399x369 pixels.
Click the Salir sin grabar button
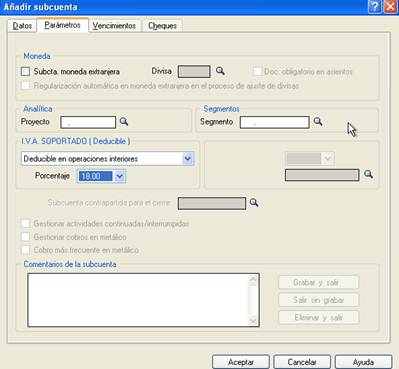click(319, 300)
